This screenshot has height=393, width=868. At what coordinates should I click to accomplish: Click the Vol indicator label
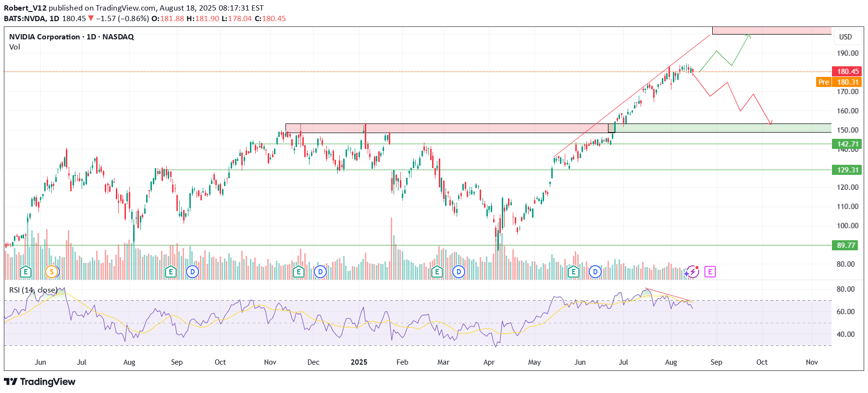(15, 47)
